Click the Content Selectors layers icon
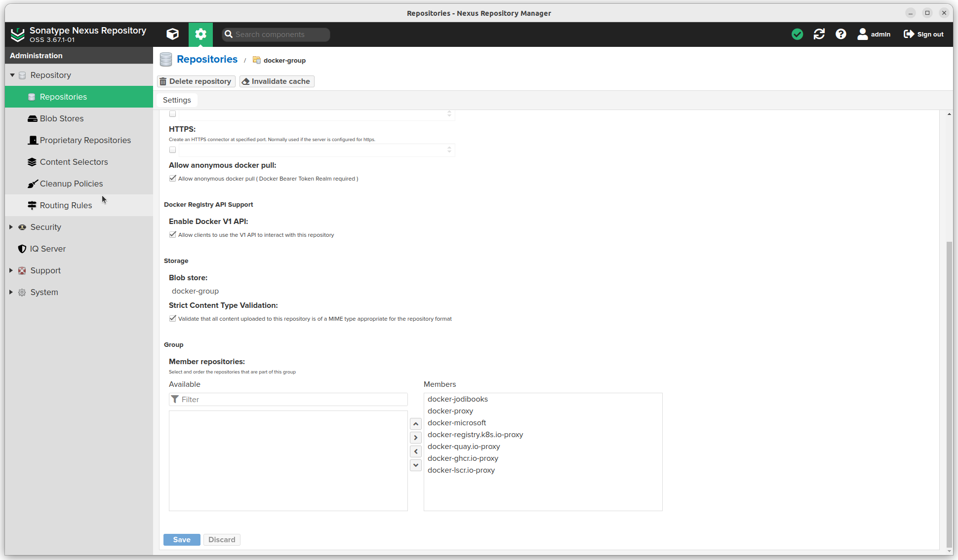 point(32,162)
